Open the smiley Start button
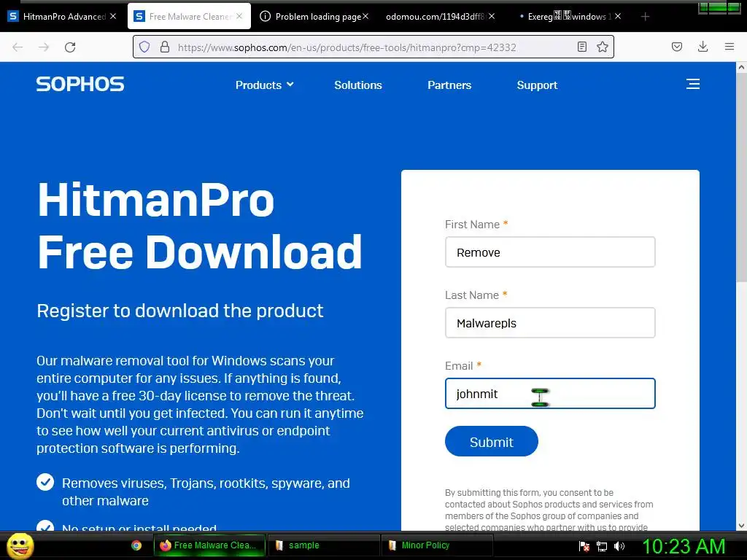The image size is (747, 560). coord(20,545)
